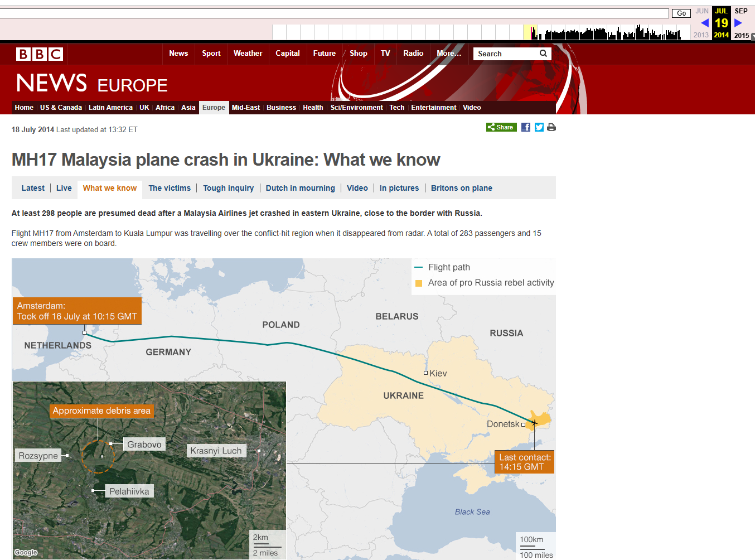Go to Sci/Environment section
755x560 pixels.
point(357,108)
